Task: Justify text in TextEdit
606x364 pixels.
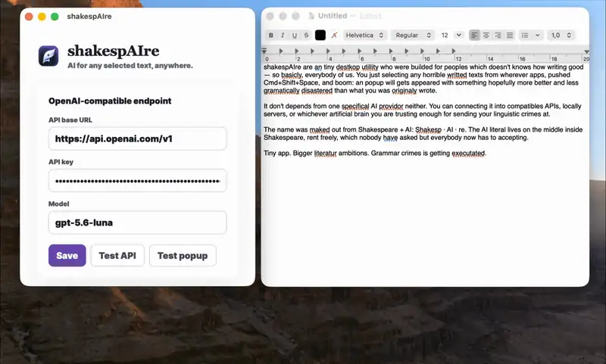Action: [x=510, y=35]
